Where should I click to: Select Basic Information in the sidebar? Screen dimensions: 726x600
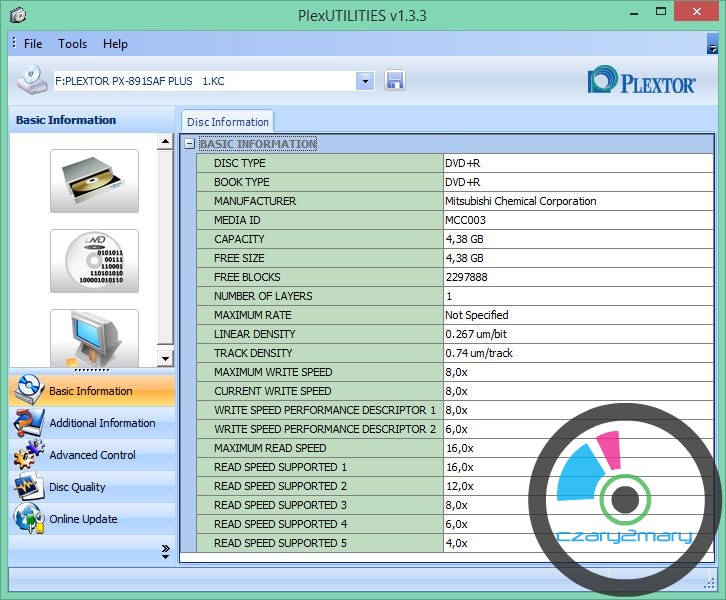pos(91,391)
